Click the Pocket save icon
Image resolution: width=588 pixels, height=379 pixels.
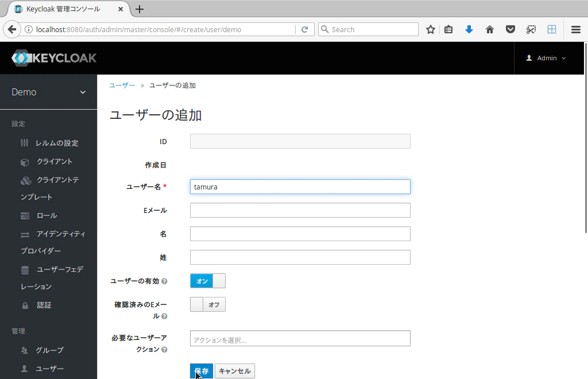[510, 29]
